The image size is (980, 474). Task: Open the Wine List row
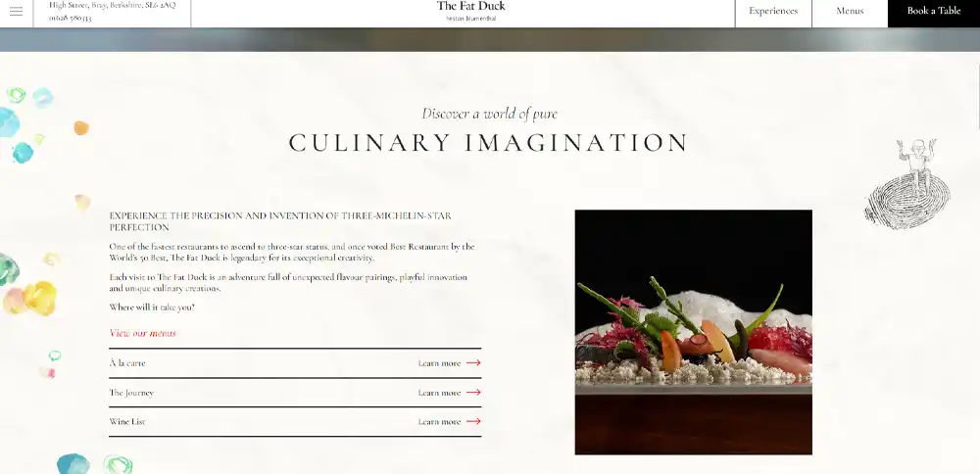pos(295,421)
